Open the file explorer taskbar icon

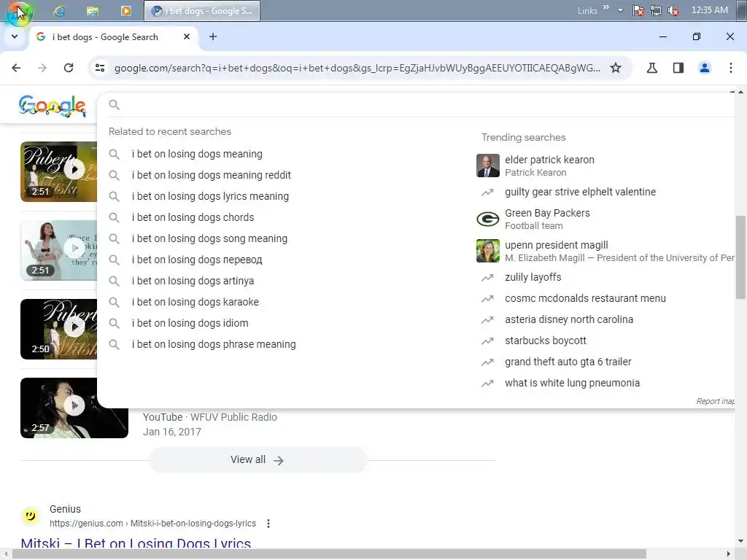click(x=93, y=11)
